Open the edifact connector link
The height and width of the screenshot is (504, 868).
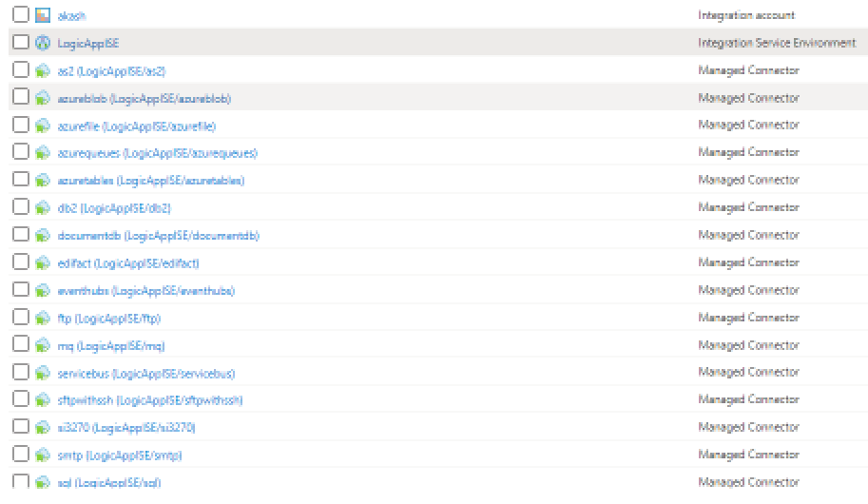[x=128, y=262]
